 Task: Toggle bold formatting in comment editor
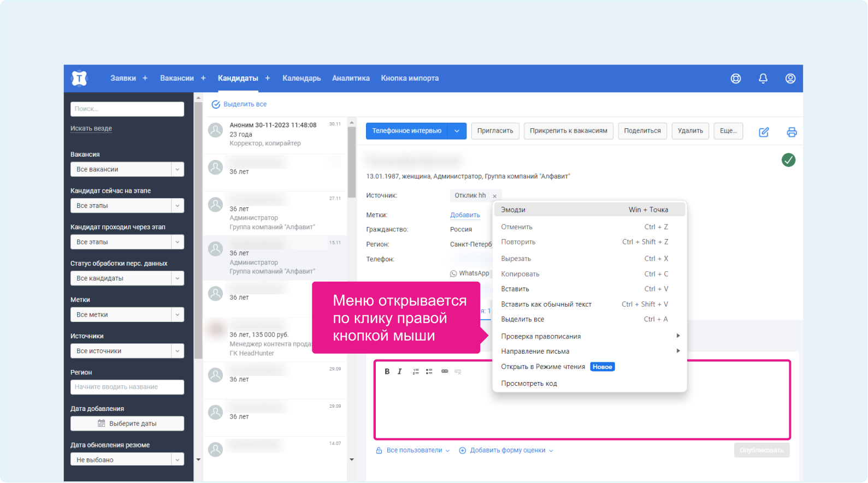tap(387, 372)
